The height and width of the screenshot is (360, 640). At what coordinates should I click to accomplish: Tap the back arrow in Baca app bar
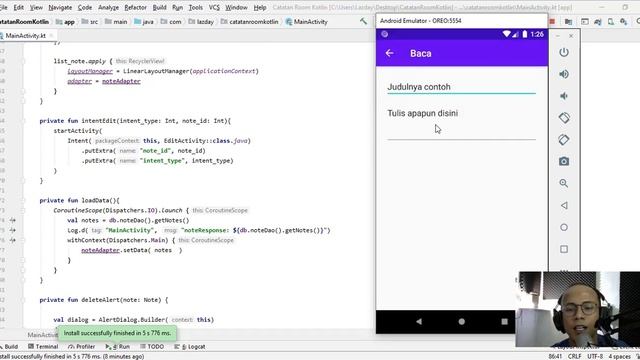click(x=389, y=53)
